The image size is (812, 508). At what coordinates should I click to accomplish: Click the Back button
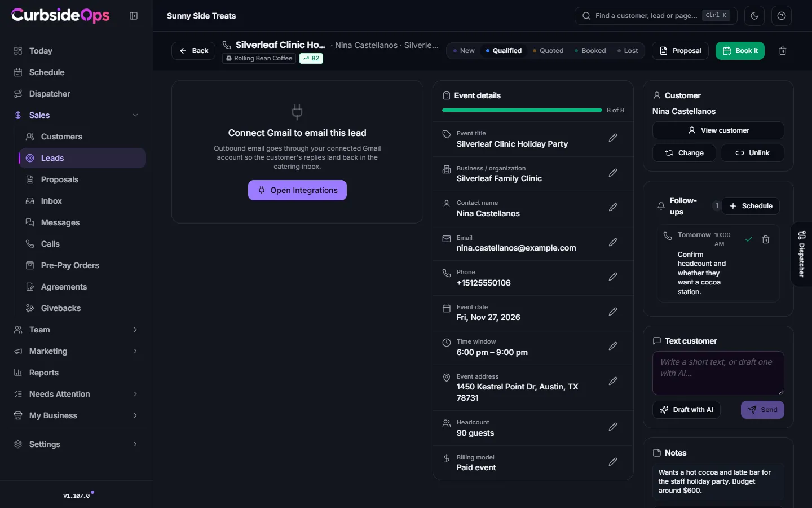(193, 51)
